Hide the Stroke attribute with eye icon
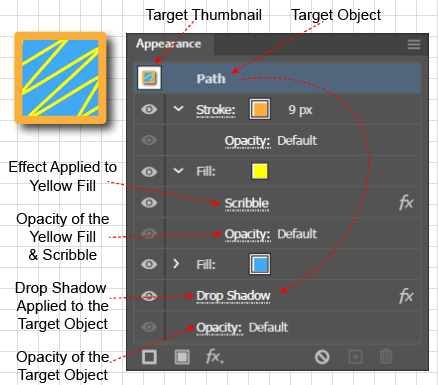This screenshot has width=438, height=385. 149,109
